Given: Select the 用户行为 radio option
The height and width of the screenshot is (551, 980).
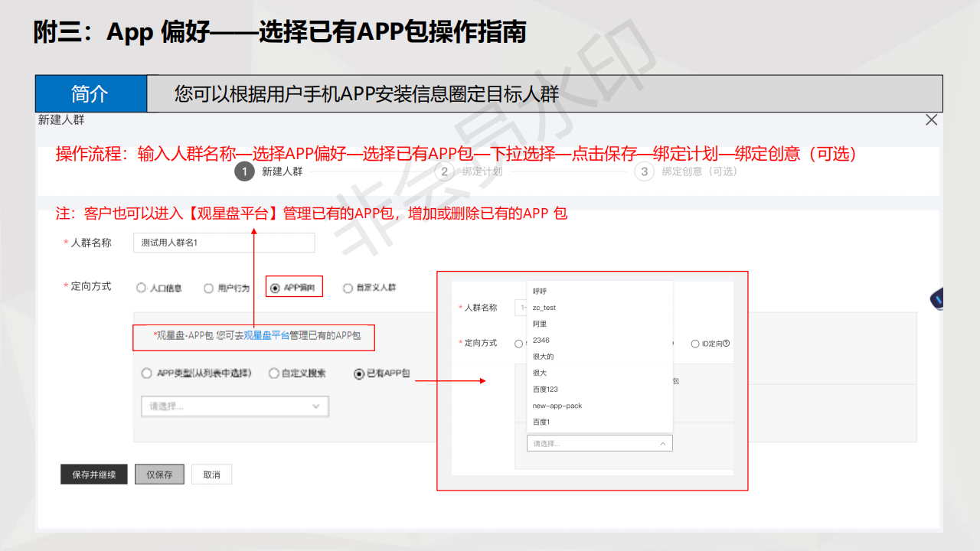Looking at the screenshot, I should point(208,289).
